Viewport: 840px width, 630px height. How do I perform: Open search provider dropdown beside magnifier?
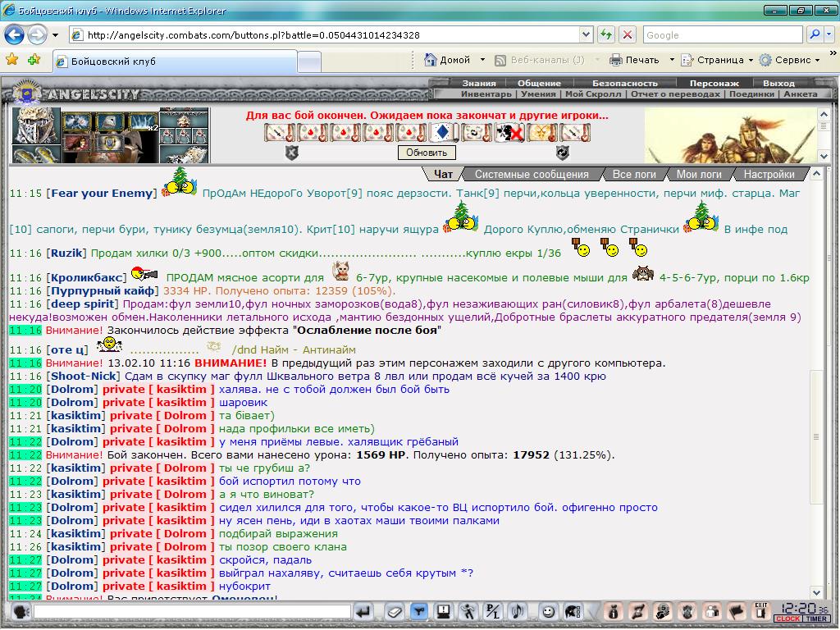click(829, 34)
